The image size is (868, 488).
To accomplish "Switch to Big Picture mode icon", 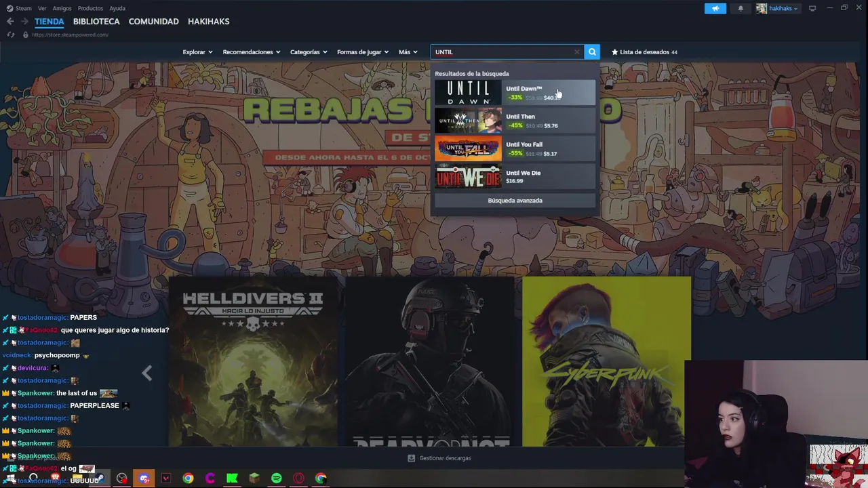I will (812, 8).
